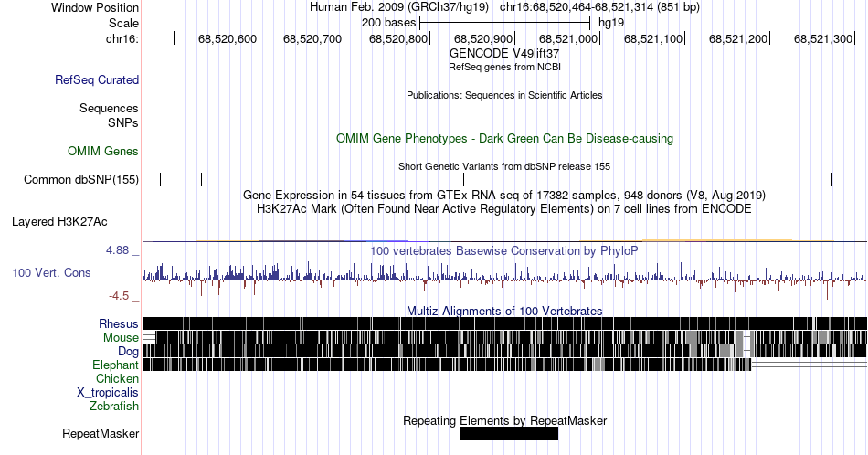This screenshot has height=455, width=868.
Task: Click the OMIM Gene Phenotypes track title
Action: pyautogui.click(x=504, y=138)
